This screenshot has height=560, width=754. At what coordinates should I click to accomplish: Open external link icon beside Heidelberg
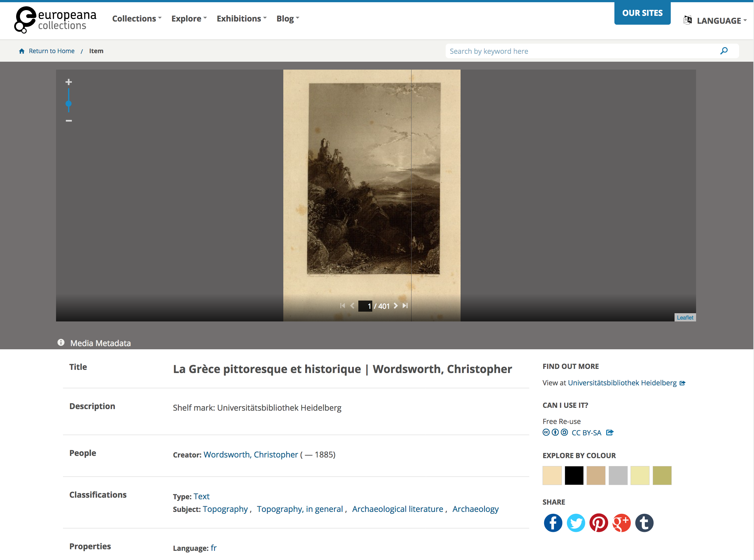coord(682,383)
